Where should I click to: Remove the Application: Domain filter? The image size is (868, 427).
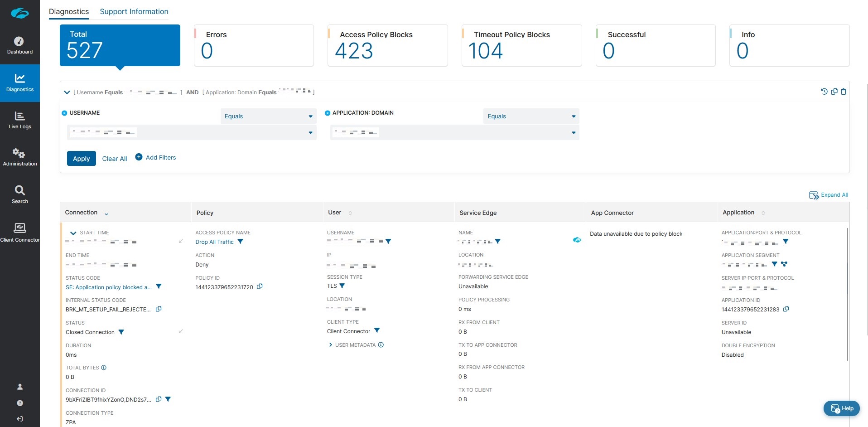pos(327,113)
